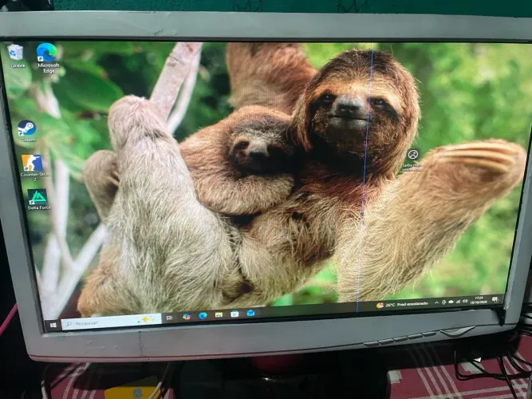The width and height of the screenshot is (532, 399).
Task: Open the 26°C weather widget
Action: tap(402, 305)
